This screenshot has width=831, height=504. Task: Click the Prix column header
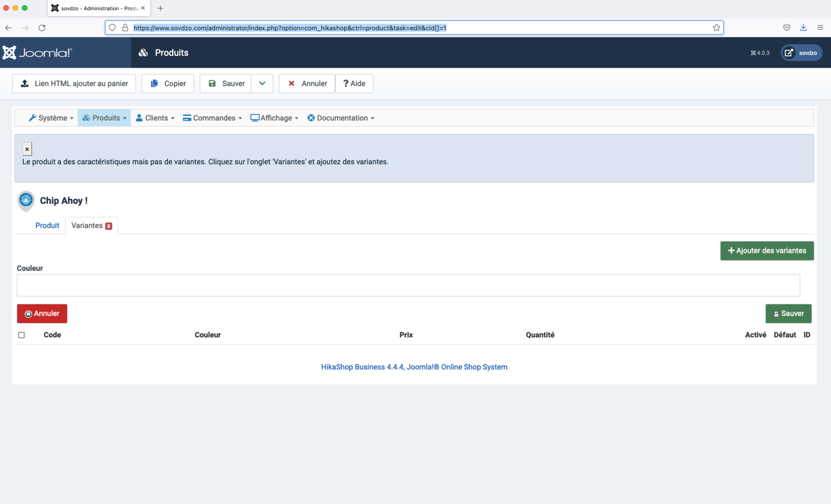click(x=406, y=335)
